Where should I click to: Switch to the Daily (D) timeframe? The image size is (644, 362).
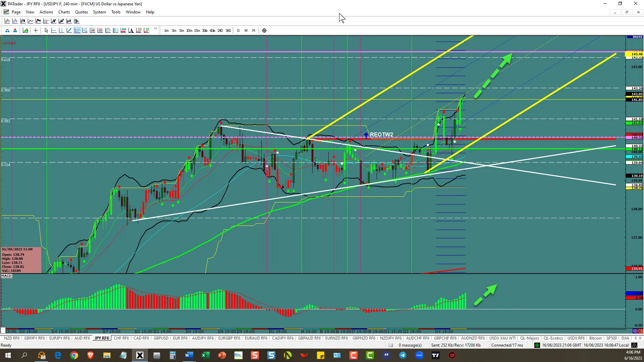point(238,31)
